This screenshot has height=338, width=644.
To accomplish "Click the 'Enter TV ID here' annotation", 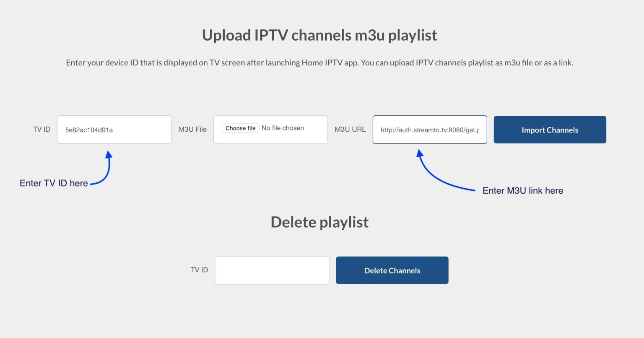I will tap(54, 183).
